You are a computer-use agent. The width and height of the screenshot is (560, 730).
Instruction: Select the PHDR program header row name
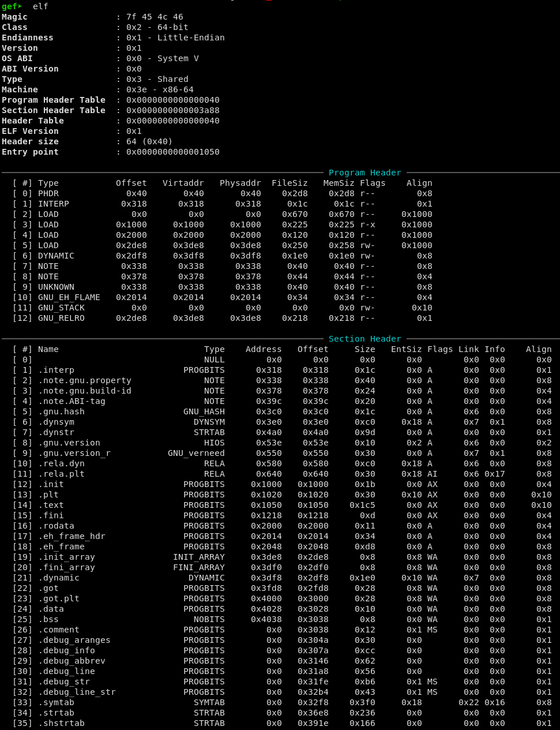[x=48, y=193]
